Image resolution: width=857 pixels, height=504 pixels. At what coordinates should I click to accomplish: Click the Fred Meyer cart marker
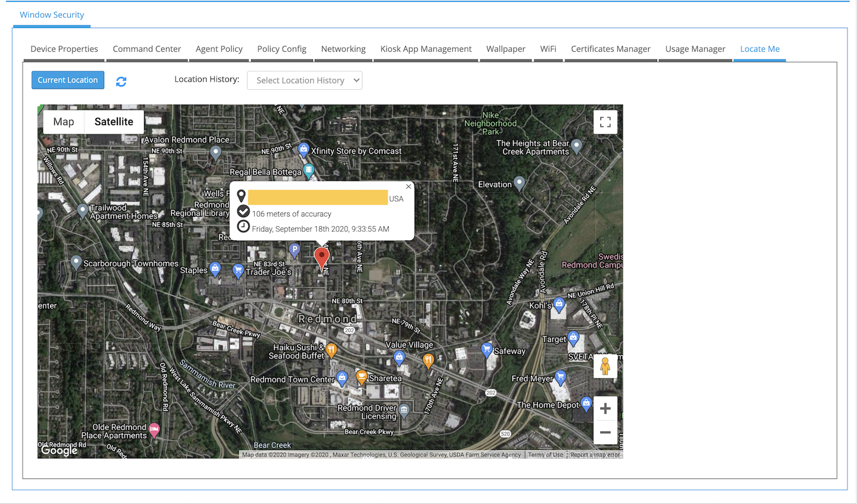pos(560,377)
